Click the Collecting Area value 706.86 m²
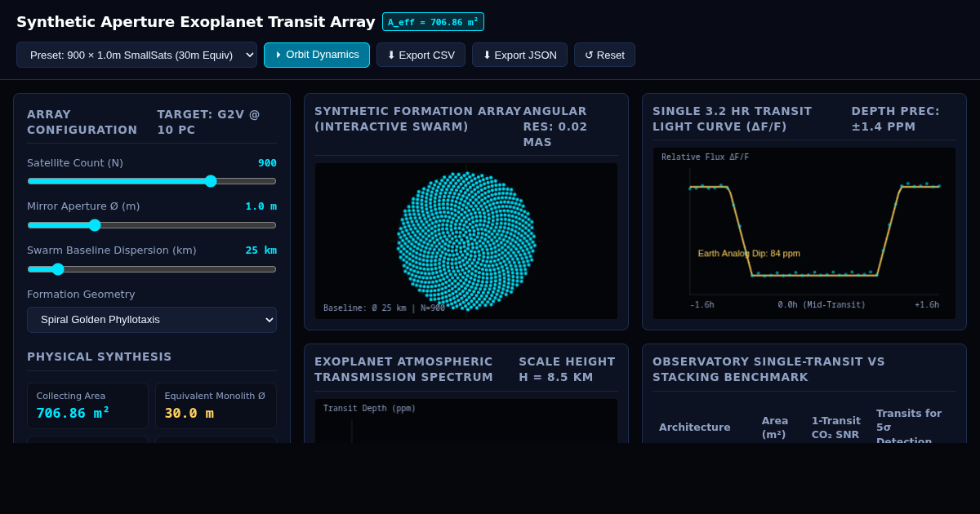The image size is (980, 514). point(73,413)
